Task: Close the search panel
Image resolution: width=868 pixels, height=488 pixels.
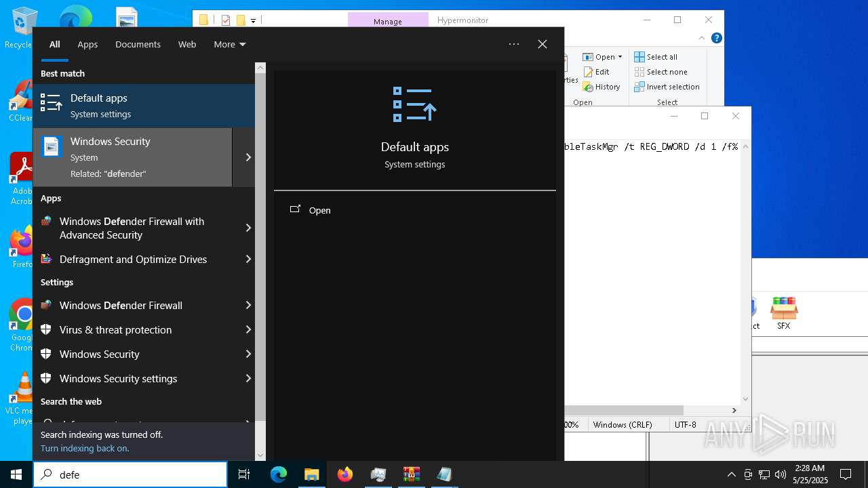Action: pyautogui.click(x=542, y=44)
